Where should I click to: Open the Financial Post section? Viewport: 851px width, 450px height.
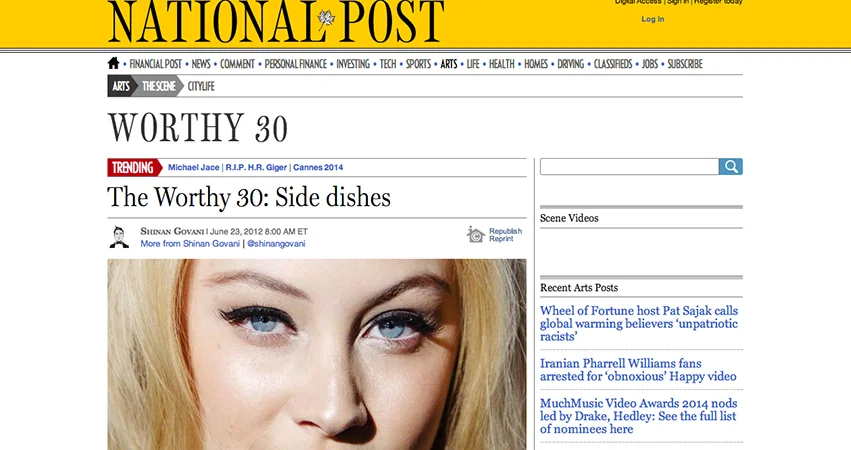tap(155, 64)
